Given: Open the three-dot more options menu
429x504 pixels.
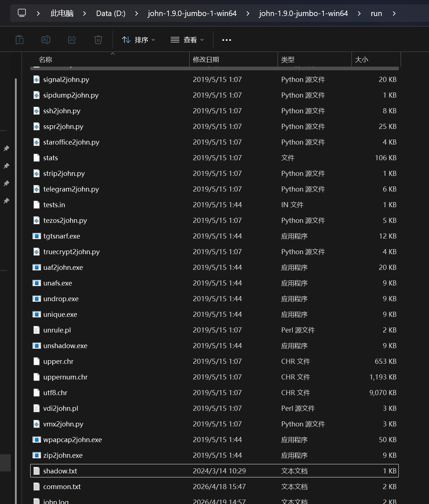Looking at the screenshot, I should pyautogui.click(x=227, y=40).
